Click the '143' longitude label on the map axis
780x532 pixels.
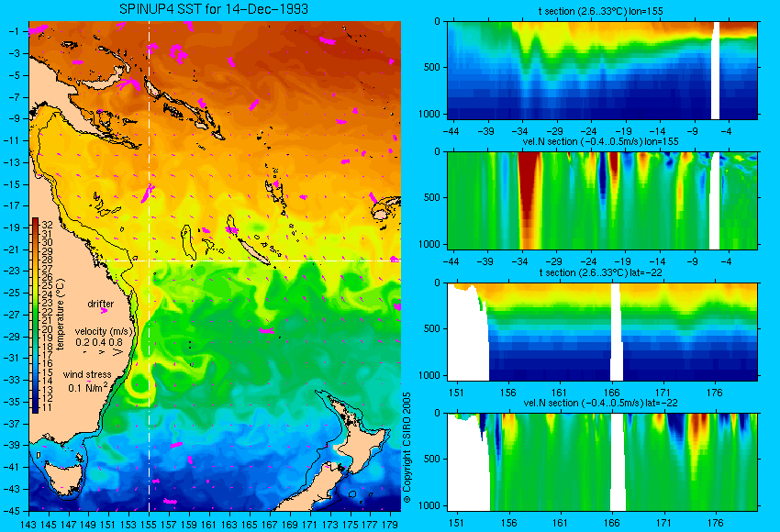point(28,524)
